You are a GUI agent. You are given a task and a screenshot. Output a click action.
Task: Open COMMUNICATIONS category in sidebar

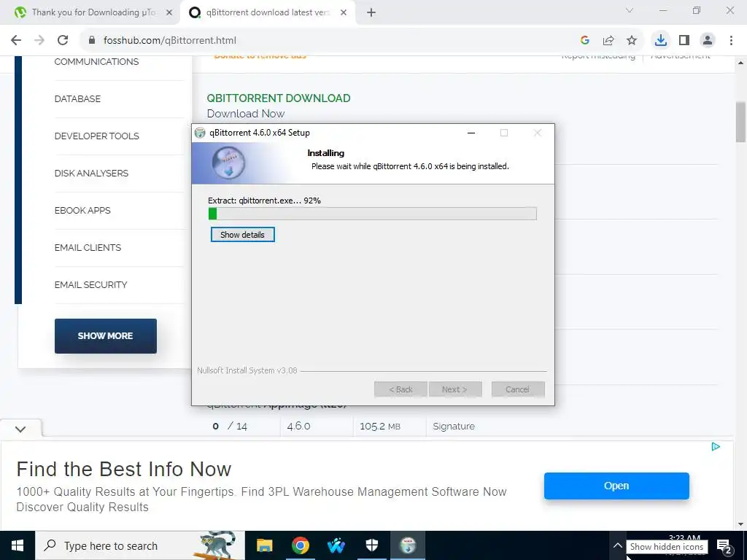tap(97, 62)
